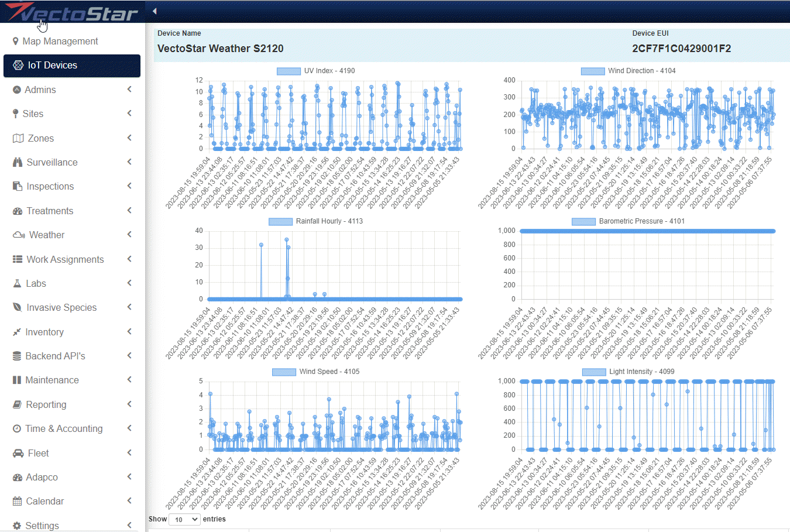Open the Show entries dropdown

click(184, 519)
